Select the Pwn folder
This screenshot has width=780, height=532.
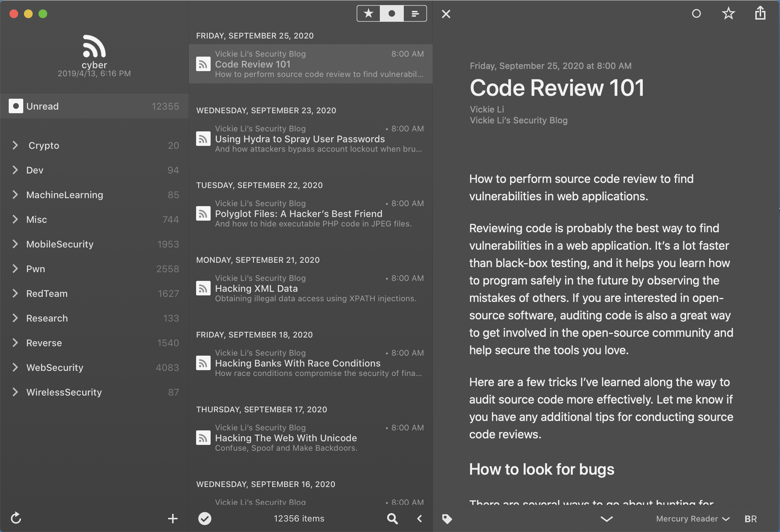tap(36, 269)
